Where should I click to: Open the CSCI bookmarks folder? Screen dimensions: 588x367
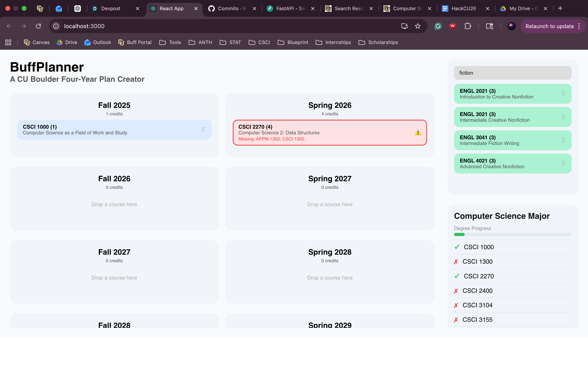(259, 42)
